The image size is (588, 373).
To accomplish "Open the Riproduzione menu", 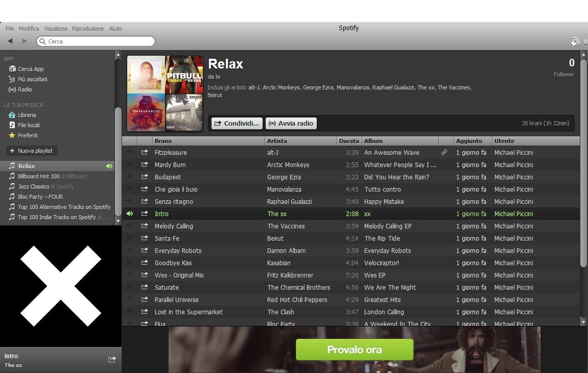I will pyautogui.click(x=88, y=29).
